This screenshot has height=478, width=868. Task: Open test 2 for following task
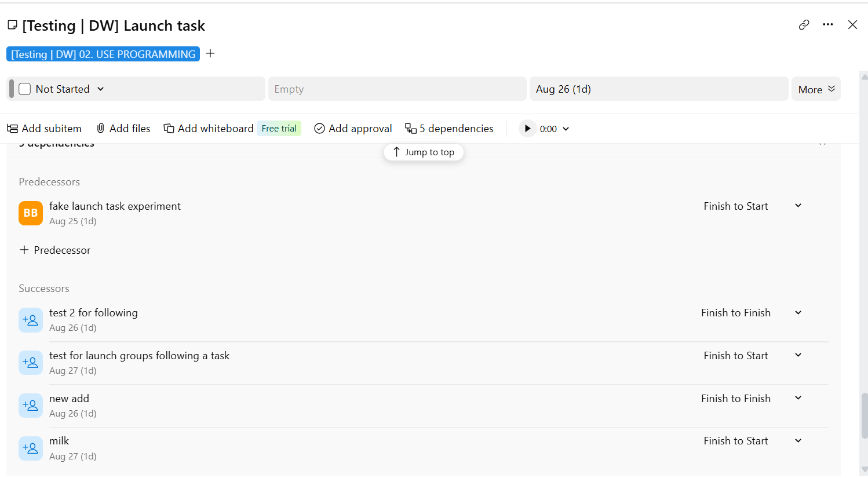(x=93, y=313)
